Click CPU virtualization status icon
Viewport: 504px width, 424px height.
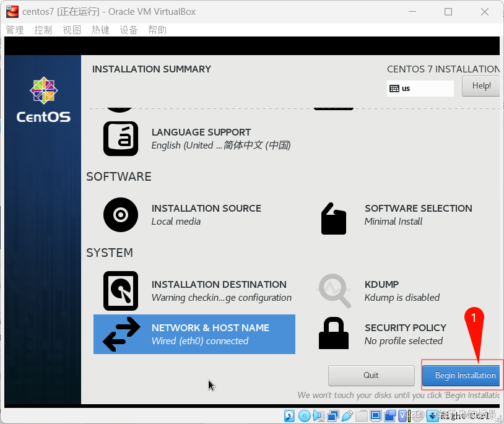coord(402,416)
